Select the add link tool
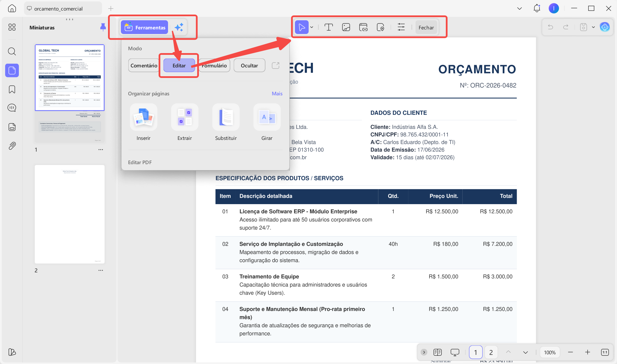Screen dimensions: 617x364 click(363, 27)
